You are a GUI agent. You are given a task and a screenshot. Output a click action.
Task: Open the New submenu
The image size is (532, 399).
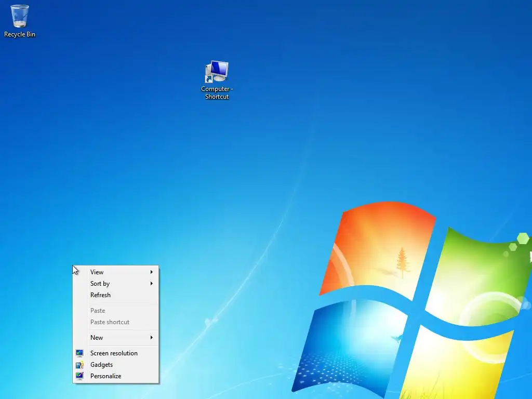116,338
